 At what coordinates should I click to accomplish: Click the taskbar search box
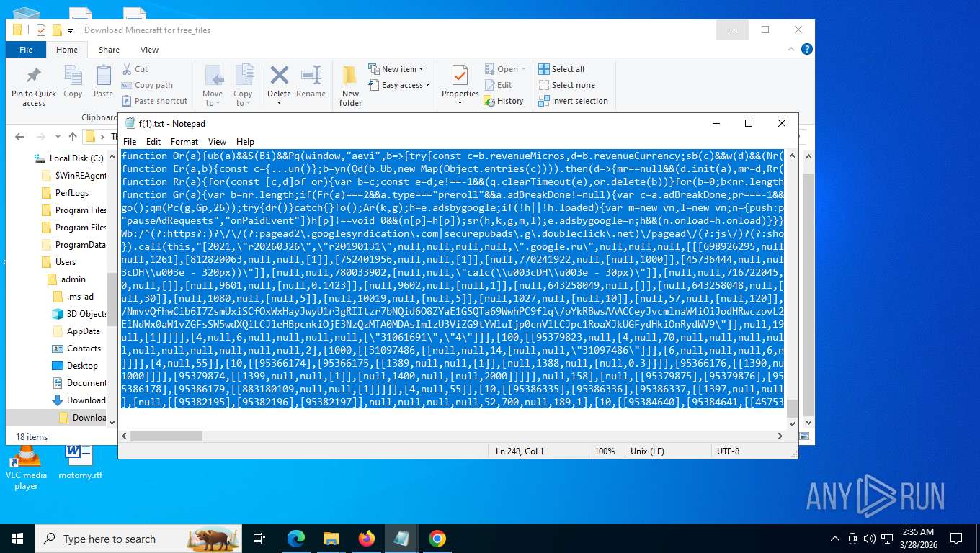[x=138, y=539]
